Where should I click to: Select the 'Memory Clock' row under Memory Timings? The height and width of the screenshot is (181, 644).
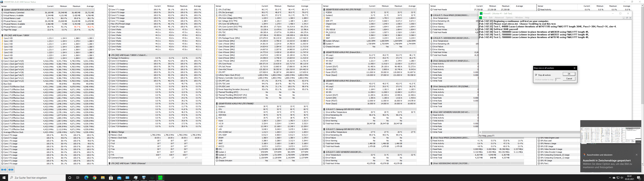coord(155,135)
